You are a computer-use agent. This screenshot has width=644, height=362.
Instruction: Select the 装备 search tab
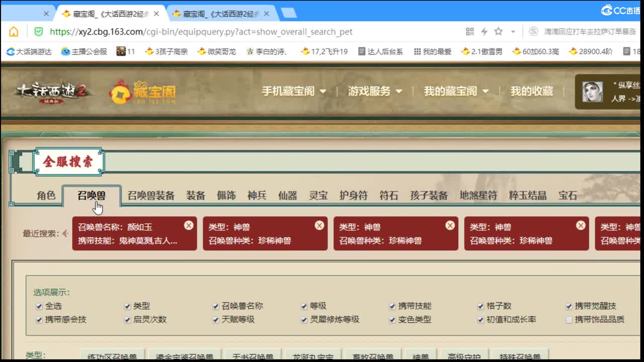(x=196, y=196)
